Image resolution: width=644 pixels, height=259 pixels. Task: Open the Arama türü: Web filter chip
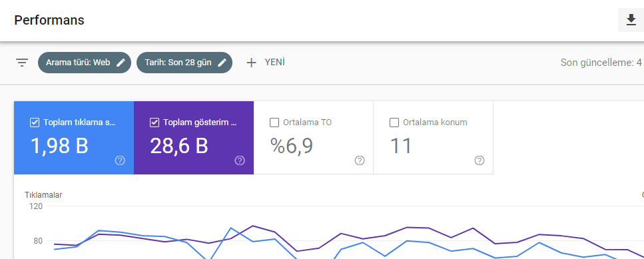[x=85, y=63]
